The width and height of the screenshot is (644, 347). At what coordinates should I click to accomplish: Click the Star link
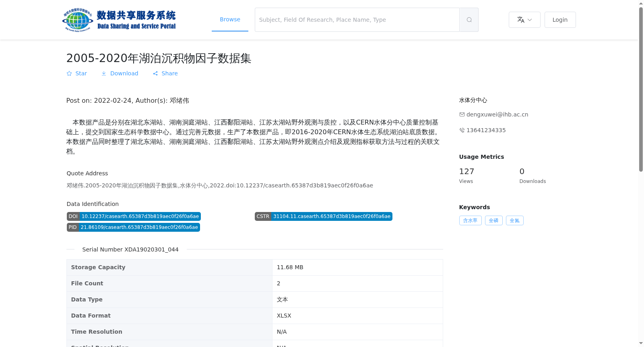click(x=76, y=73)
